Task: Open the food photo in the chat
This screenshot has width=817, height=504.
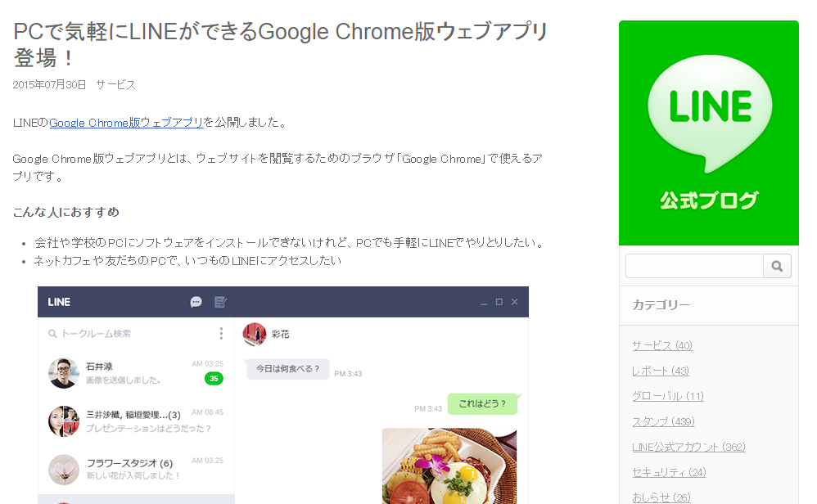Action: [x=449, y=466]
